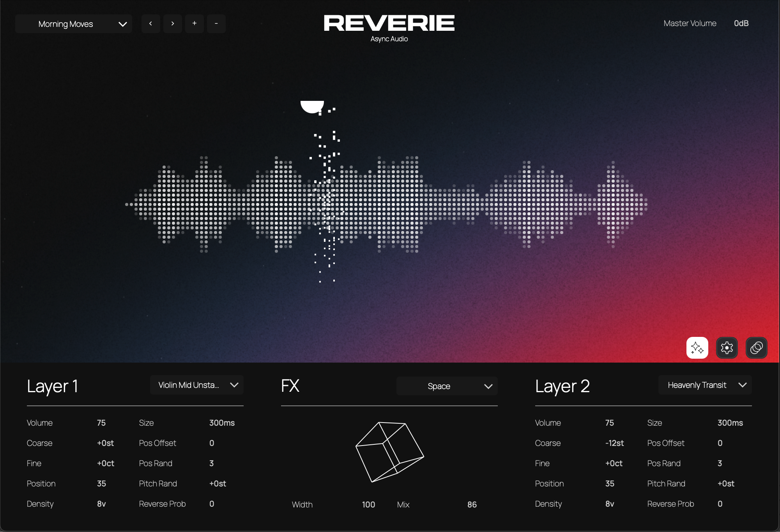Click the minus preset button
This screenshot has height=532, width=780.
click(x=216, y=24)
